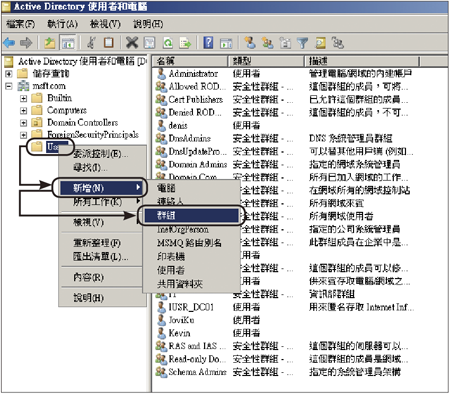
Task: Choose 共用資料夾 in the submenu
Action: pyautogui.click(x=192, y=284)
